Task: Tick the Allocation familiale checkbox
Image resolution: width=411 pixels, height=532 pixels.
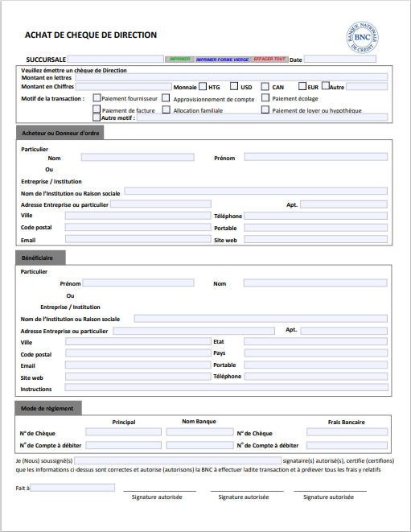Action: click(166, 109)
